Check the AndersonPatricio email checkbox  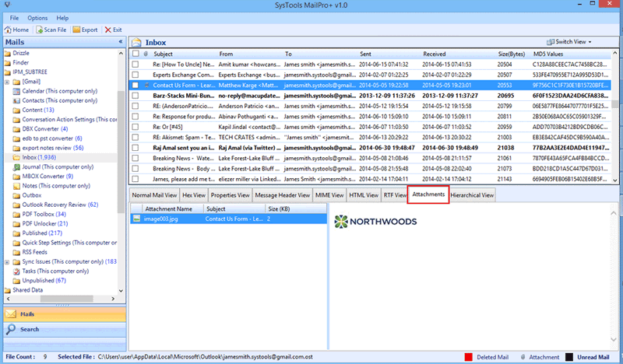pyautogui.click(x=136, y=106)
